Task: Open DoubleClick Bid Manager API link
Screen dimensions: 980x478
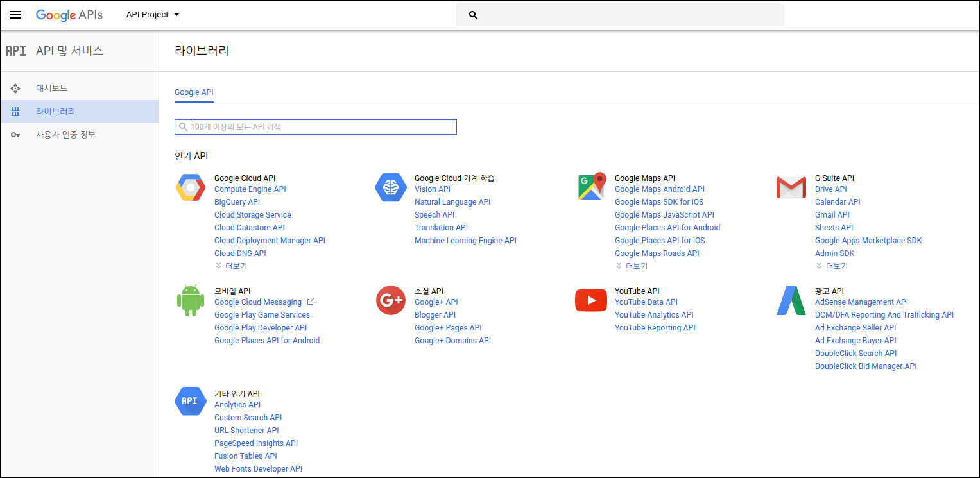Action: pos(866,366)
